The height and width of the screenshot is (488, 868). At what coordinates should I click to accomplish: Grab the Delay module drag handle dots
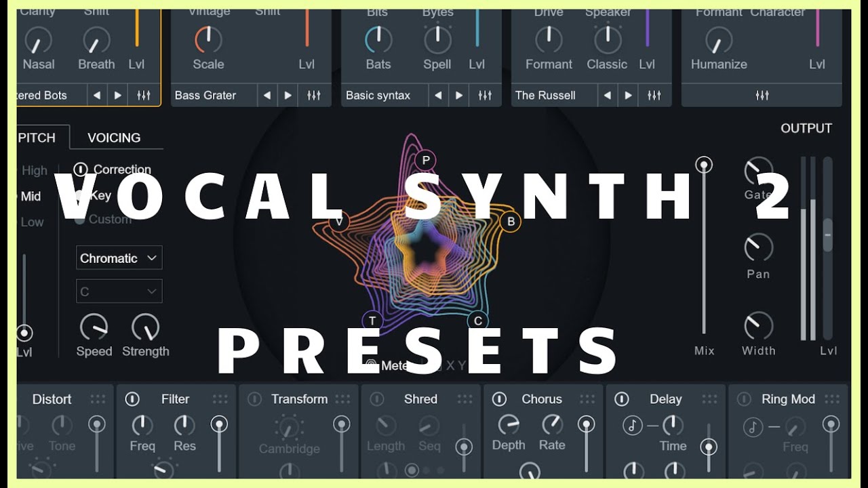point(709,399)
